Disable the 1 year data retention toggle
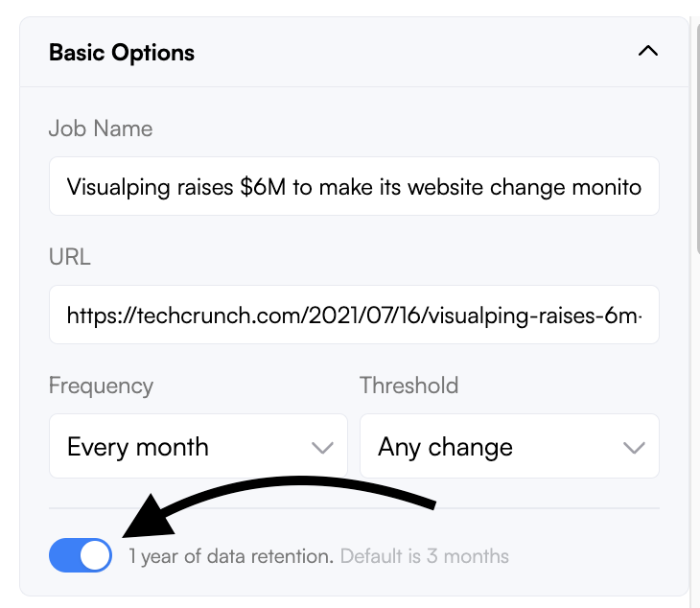The height and width of the screenshot is (608, 700). (x=81, y=555)
